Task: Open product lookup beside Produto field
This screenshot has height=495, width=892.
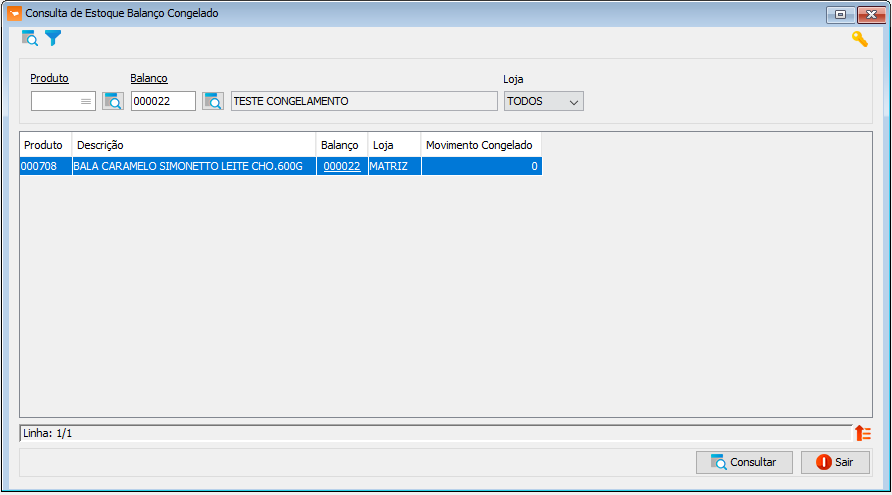Action: click(x=113, y=101)
